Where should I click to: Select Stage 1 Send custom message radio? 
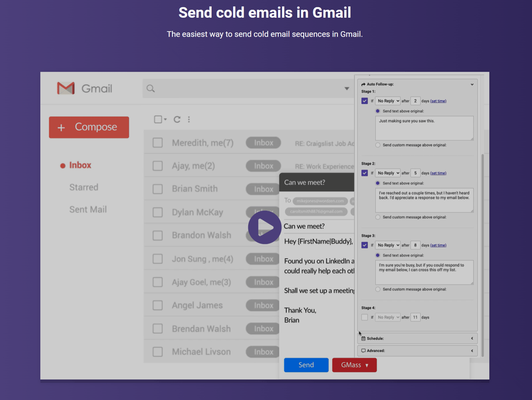coord(378,145)
